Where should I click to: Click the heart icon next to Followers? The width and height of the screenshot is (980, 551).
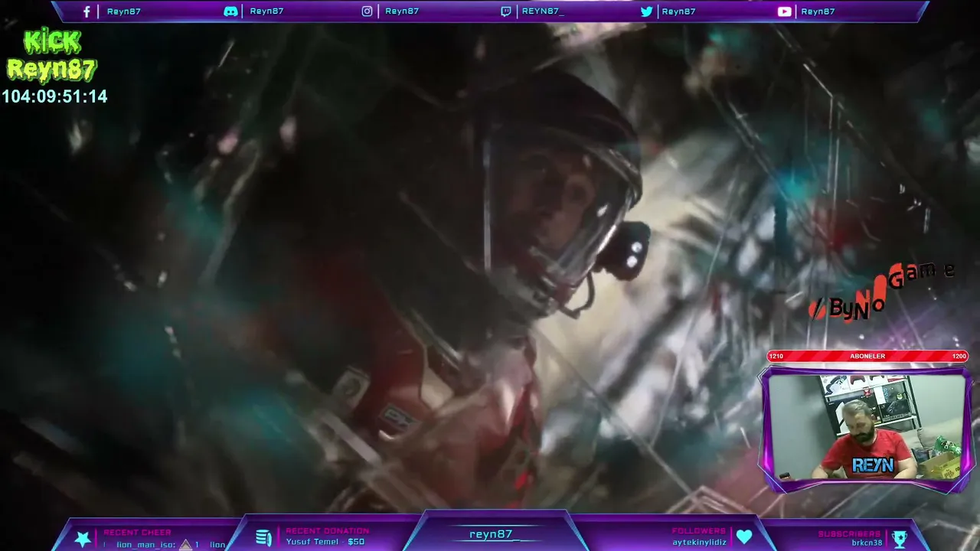point(744,536)
